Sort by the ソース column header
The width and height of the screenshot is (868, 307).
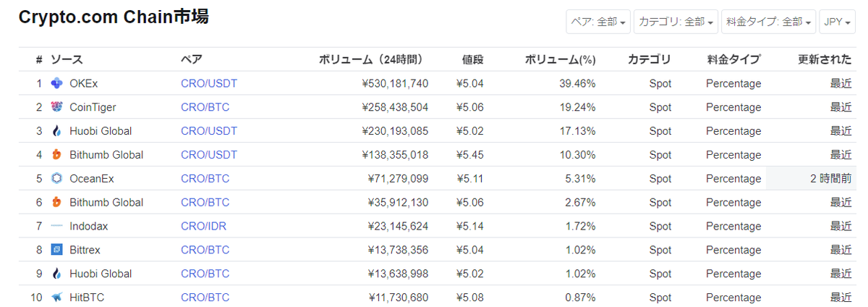tap(67, 59)
